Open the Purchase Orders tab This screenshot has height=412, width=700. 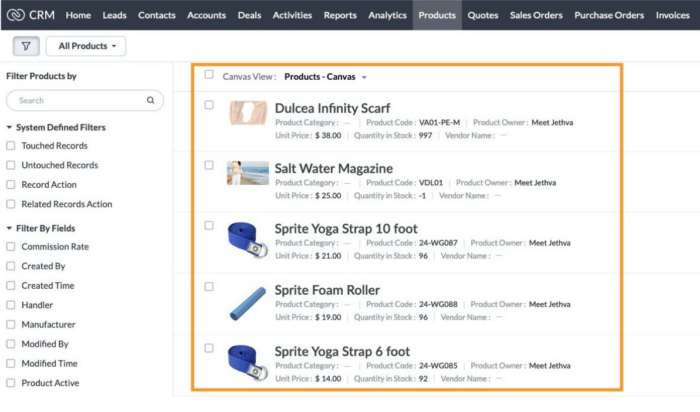(609, 15)
